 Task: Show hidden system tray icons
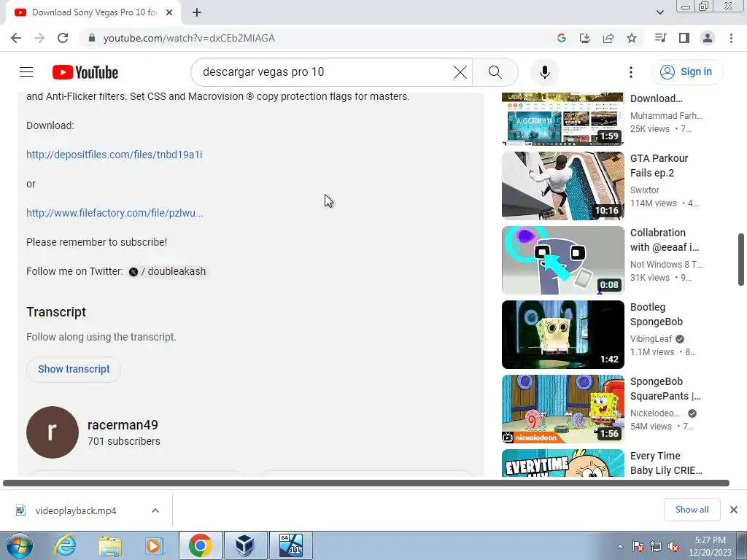620,546
